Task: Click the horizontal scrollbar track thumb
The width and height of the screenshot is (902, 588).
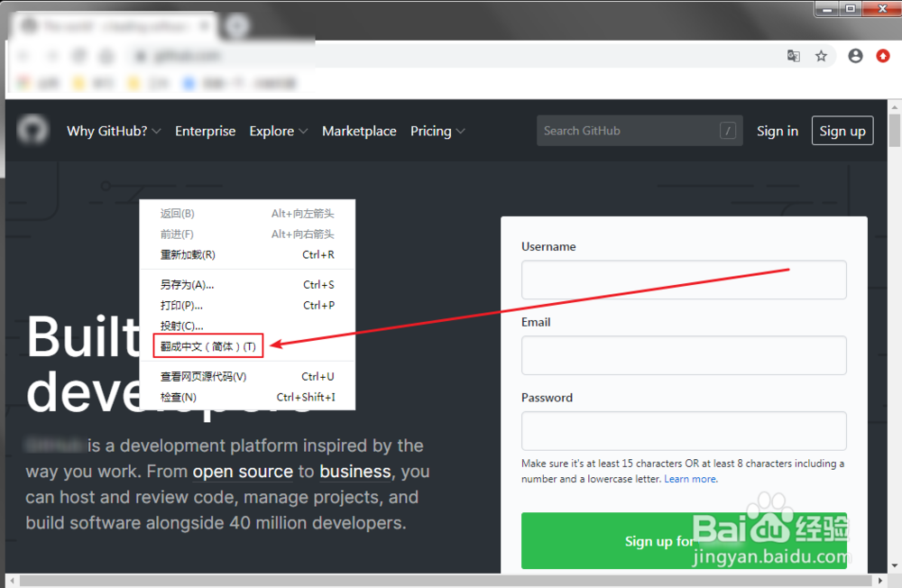Action: (x=446, y=581)
